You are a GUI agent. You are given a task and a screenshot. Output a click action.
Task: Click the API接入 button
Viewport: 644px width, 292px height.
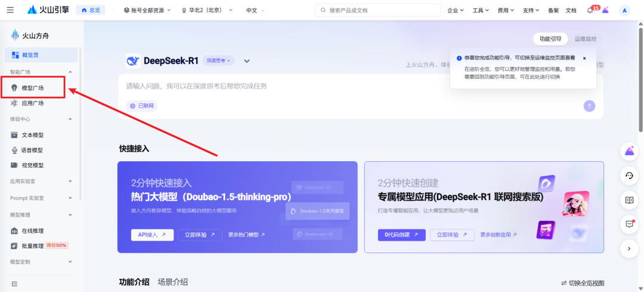point(153,235)
